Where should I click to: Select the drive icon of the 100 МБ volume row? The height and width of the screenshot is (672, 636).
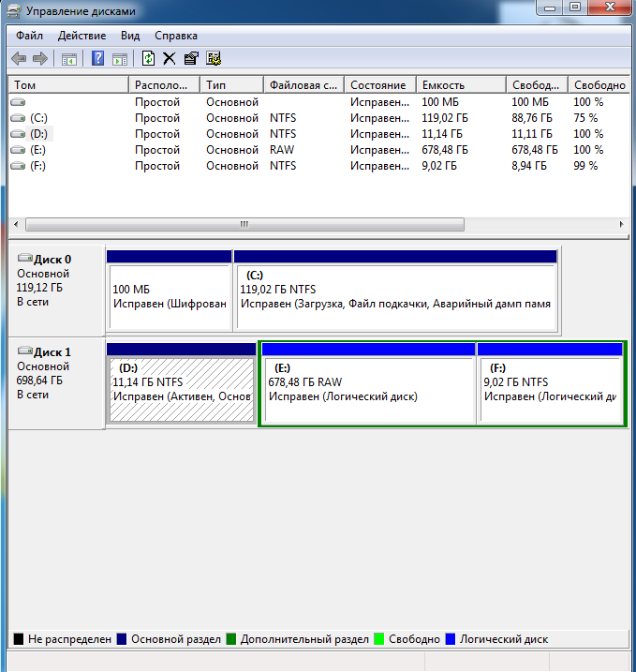click(18, 102)
